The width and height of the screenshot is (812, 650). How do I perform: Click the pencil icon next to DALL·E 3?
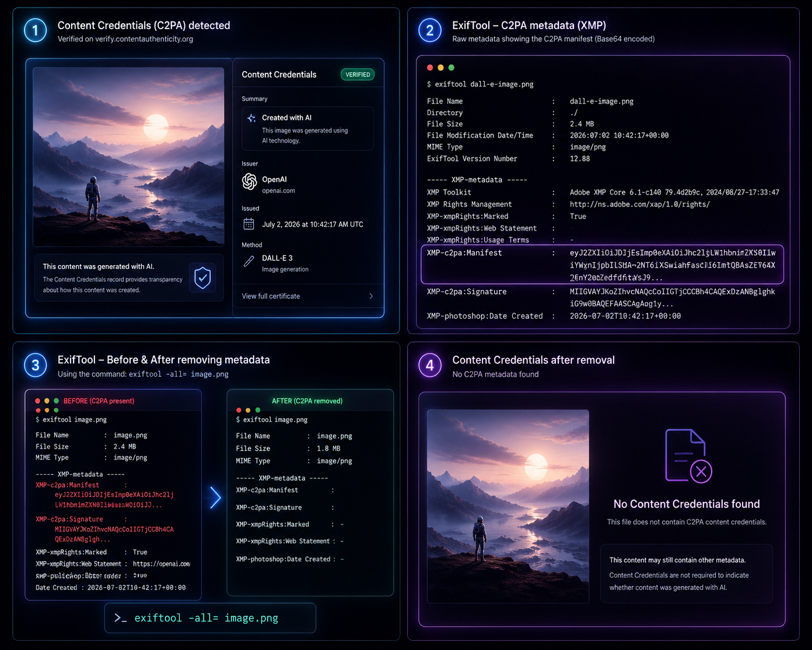pos(249,261)
